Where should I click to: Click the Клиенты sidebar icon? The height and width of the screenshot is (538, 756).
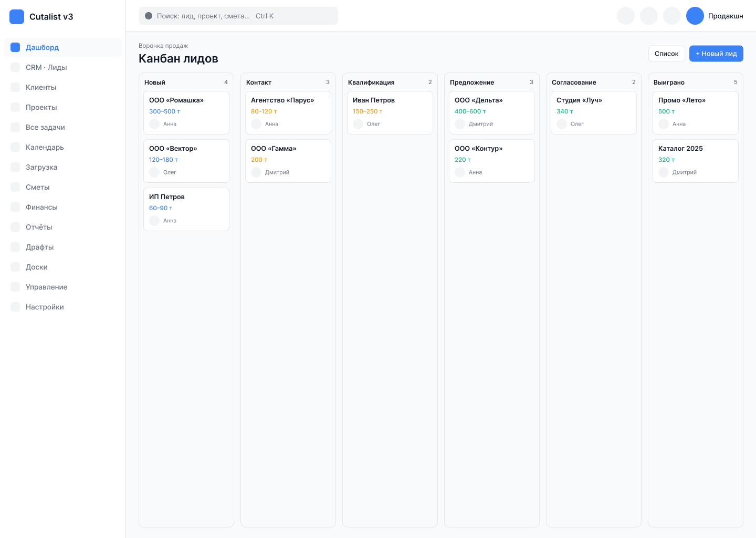pos(15,87)
